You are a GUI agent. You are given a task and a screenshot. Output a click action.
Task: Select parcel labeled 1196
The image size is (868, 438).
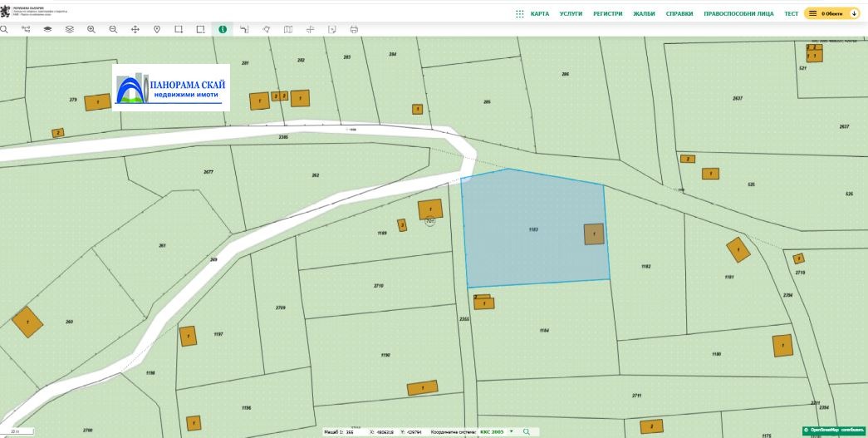point(247,407)
